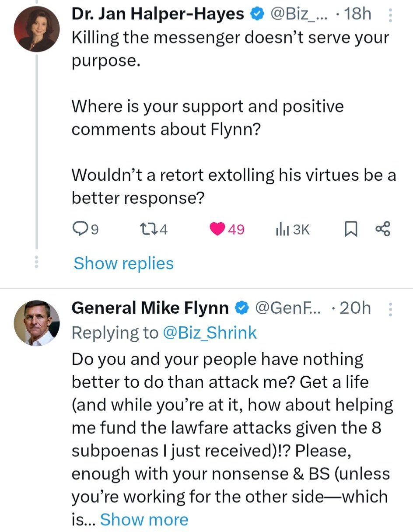Image resolution: width=413 pixels, height=532 pixels.
Task: Bookmark the Halper-Hayes tweet
Action: pos(350,229)
